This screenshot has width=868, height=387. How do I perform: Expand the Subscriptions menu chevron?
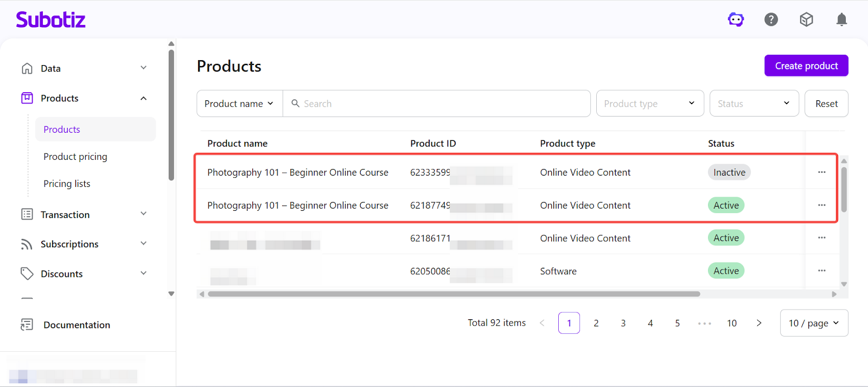pyautogui.click(x=143, y=244)
